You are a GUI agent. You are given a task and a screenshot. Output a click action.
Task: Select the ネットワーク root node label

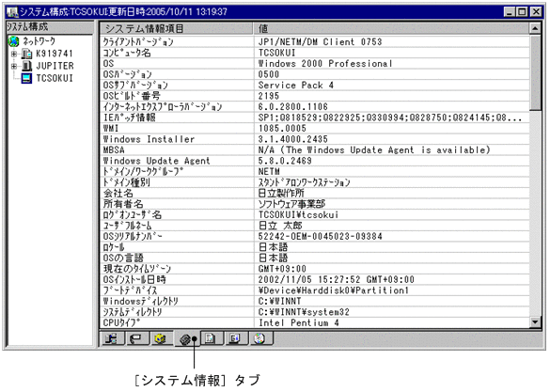click(39, 41)
